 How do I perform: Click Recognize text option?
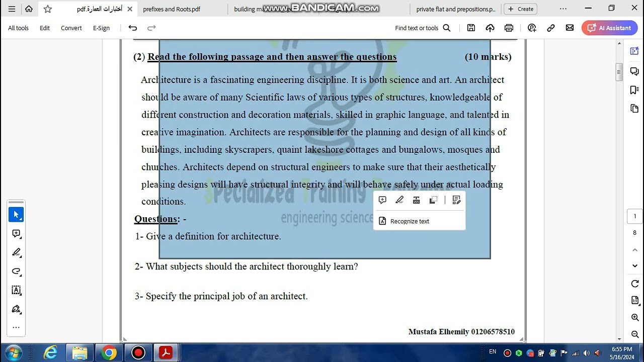coord(404,221)
